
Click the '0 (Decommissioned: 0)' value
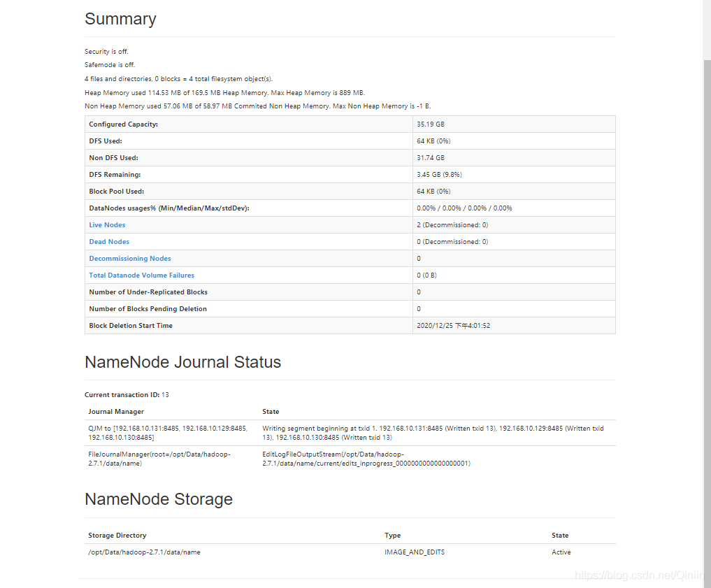[x=452, y=242]
